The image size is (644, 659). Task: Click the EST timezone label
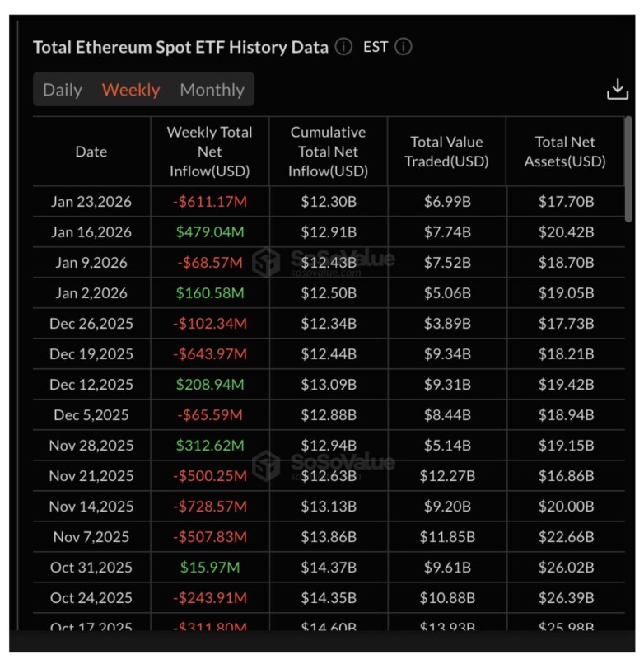pyautogui.click(x=376, y=47)
